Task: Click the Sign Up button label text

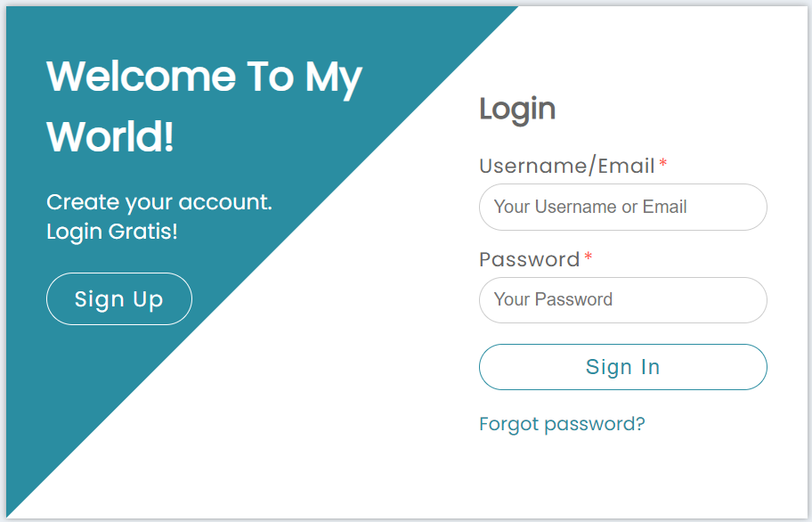Action: pyautogui.click(x=118, y=298)
